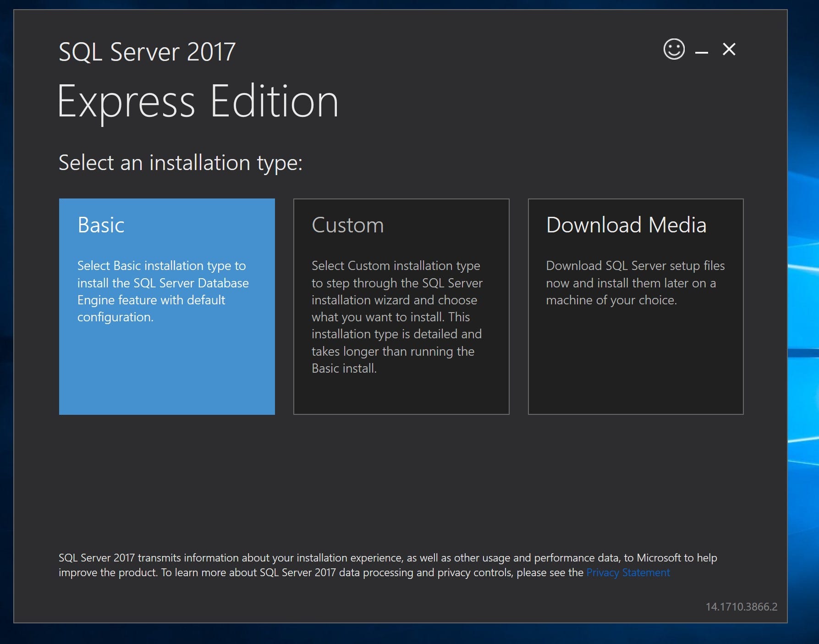This screenshot has height=644, width=819.
Task: Click the Express Edition heading
Action: point(199,102)
